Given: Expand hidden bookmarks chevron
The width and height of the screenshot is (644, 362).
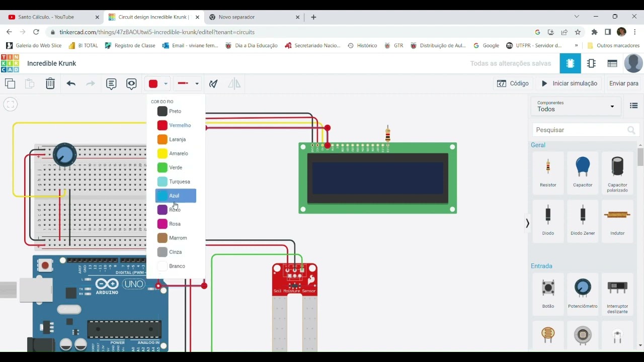Looking at the screenshot, I should coord(576,45).
